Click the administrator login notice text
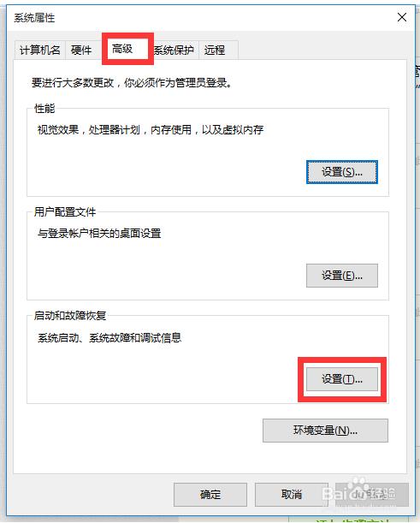Screen dimensions: 420x523 click(132, 83)
